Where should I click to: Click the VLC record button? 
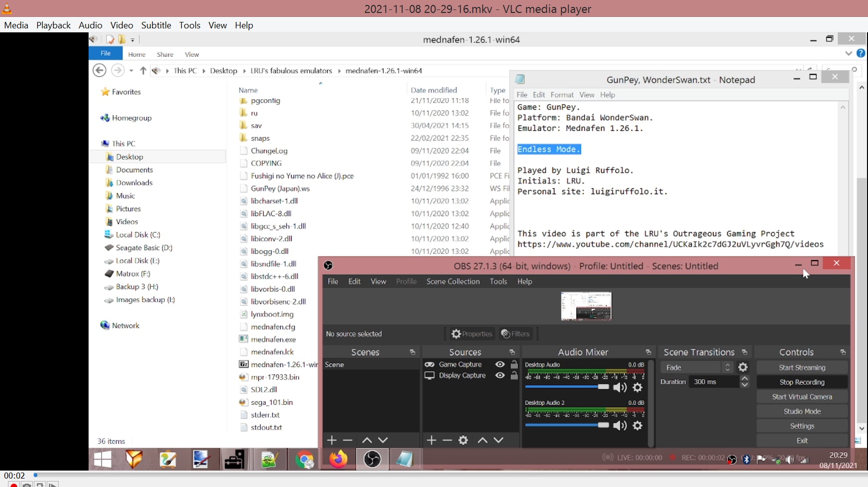[x=14, y=485]
